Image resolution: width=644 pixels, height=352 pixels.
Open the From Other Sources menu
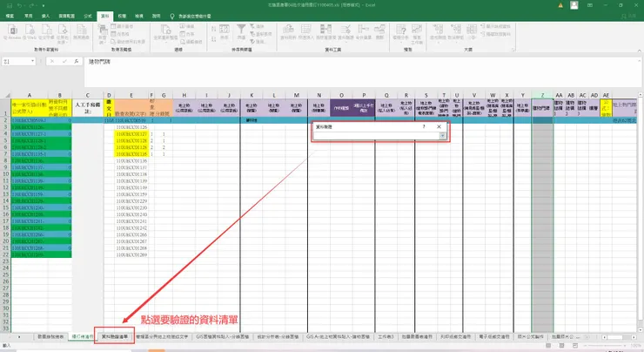[63, 33]
